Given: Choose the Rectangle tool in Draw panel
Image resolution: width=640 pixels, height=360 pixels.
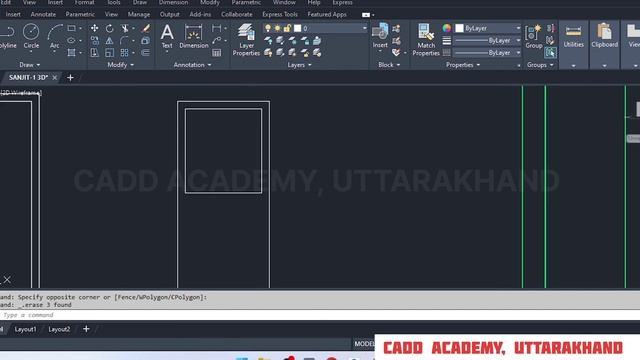Looking at the screenshot, I should pos(71,28).
